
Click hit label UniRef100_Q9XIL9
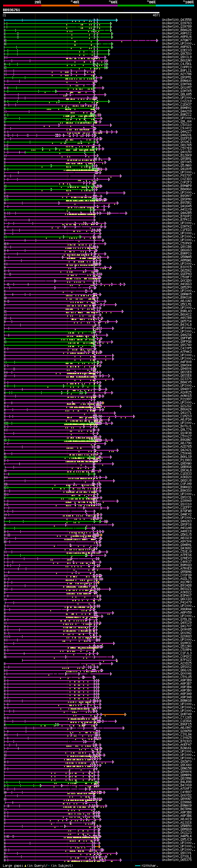click(177, 57)
